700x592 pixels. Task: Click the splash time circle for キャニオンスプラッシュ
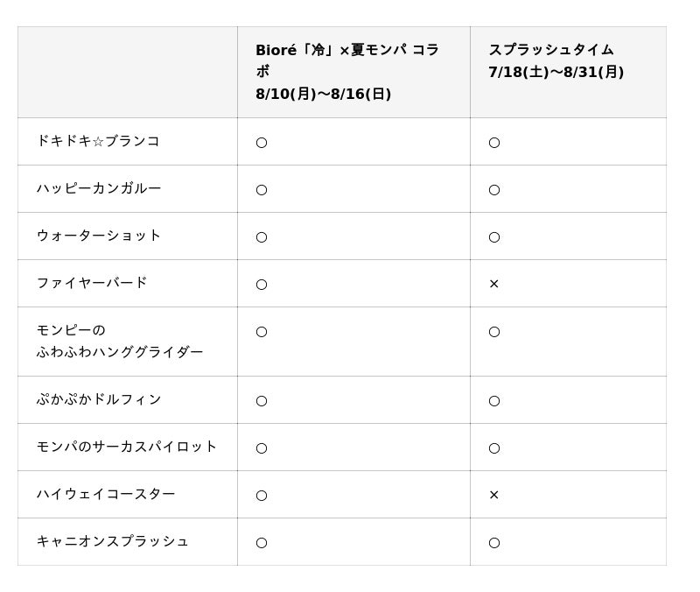pos(494,543)
